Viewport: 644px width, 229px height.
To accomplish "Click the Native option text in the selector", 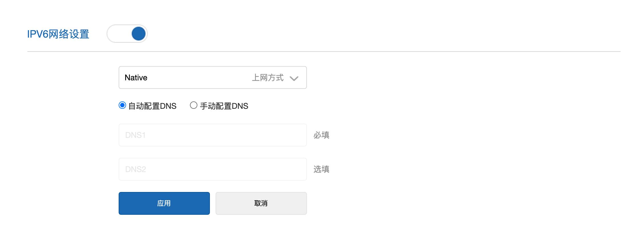I will (x=136, y=77).
